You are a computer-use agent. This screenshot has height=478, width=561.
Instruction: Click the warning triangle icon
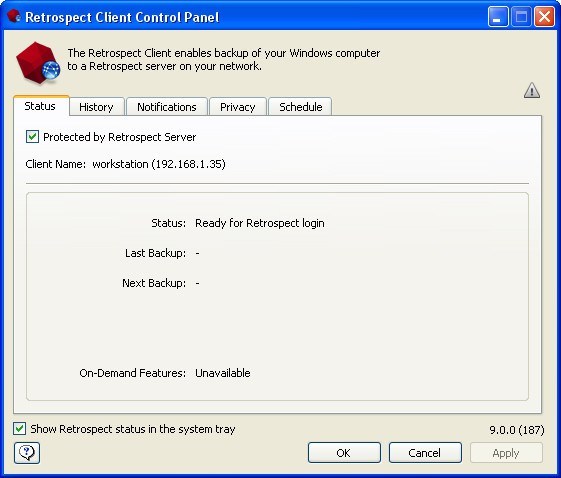click(532, 90)
